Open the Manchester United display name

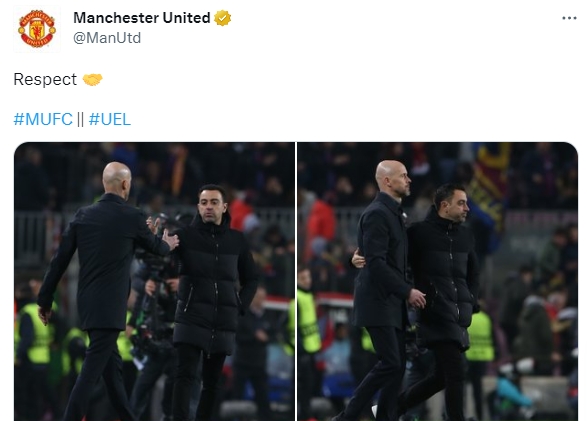[142, 18]
